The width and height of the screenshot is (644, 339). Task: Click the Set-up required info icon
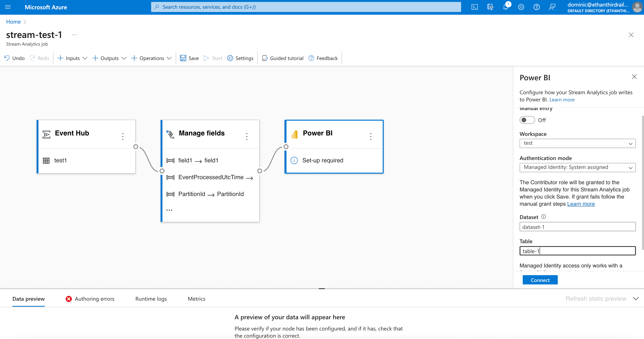294,160
